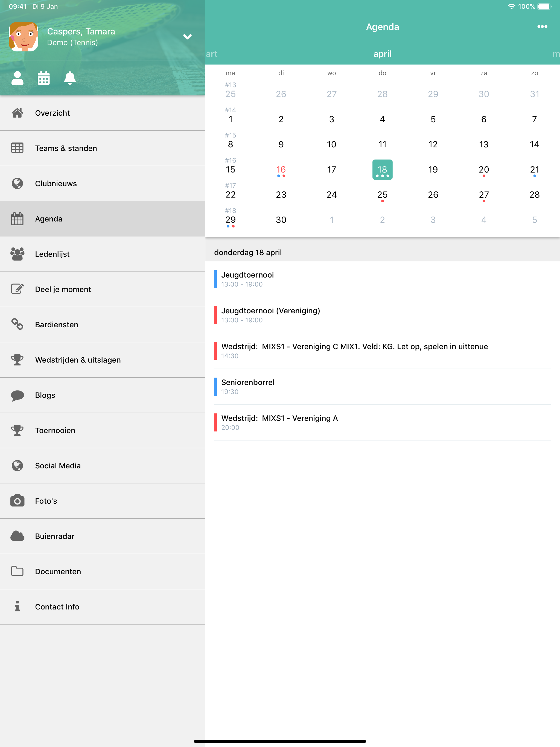The height and width of the screenshot is (747, 560).
Task: Switch to previous month label 'art'
Action: [x=212, y=54]
